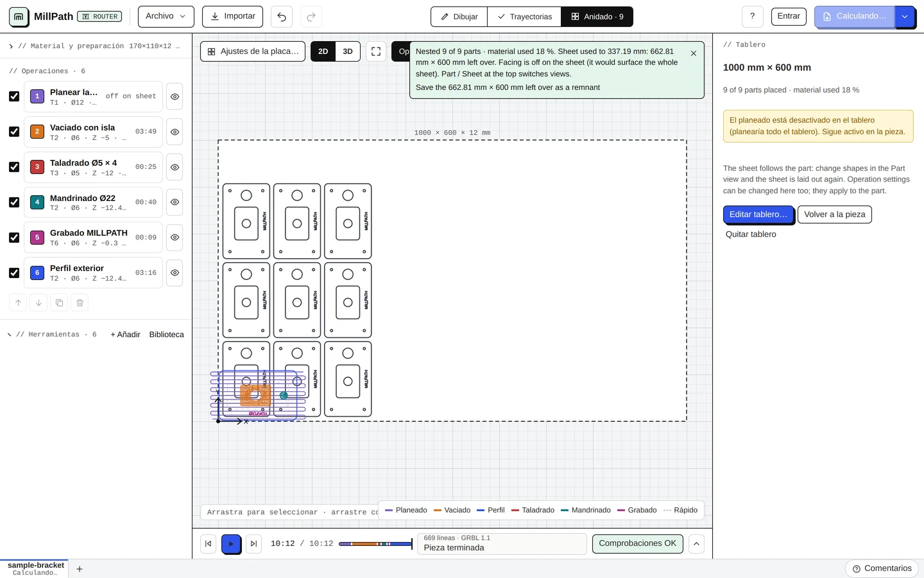Hide the Perfil exterior toolpath

pyautogui.click(x=175, y=273)
